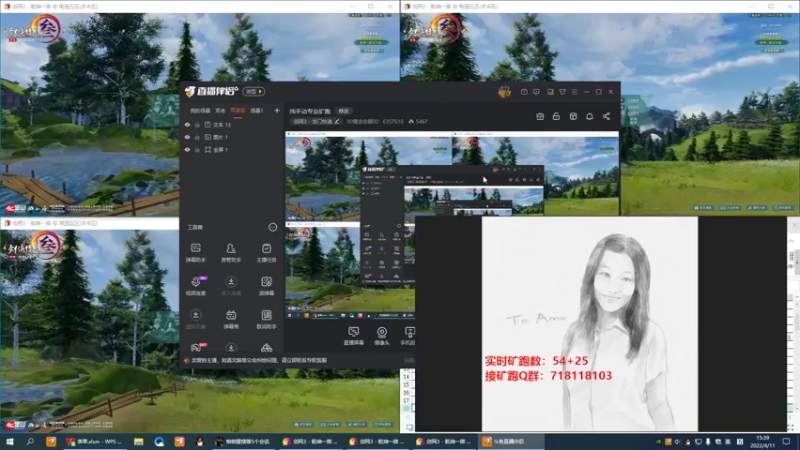Viewport: 800px width, 450px height.
Task: Open the QQ penguin taskbar icon
Action: coord(199,441)
